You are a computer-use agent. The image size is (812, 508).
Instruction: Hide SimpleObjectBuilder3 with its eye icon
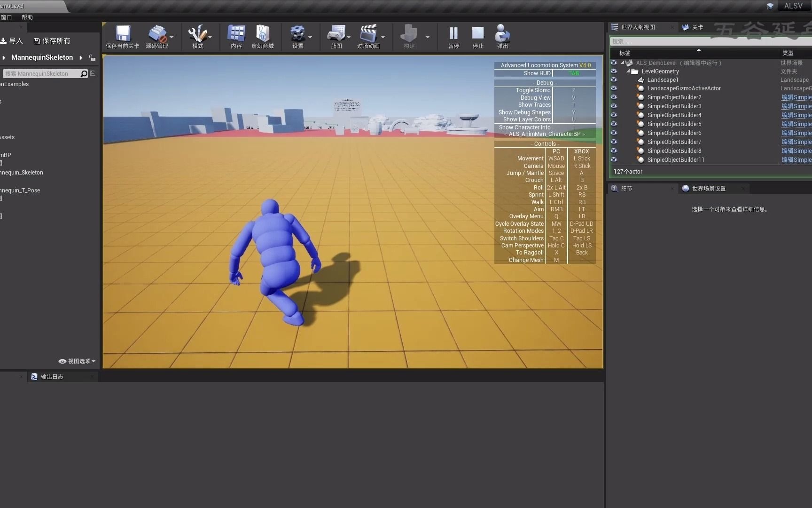pos(614,106)
